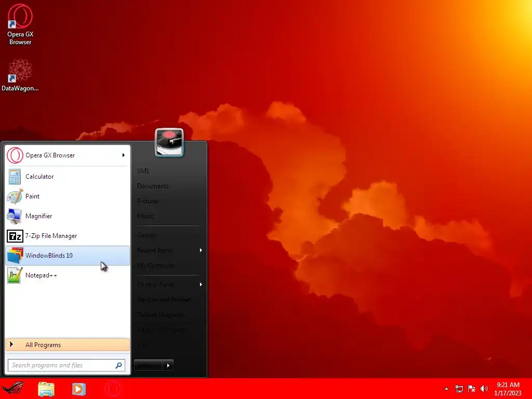532x399 pixels.
Task: Launch 7-Zip File Manager
Action: [x=68, y=236]
